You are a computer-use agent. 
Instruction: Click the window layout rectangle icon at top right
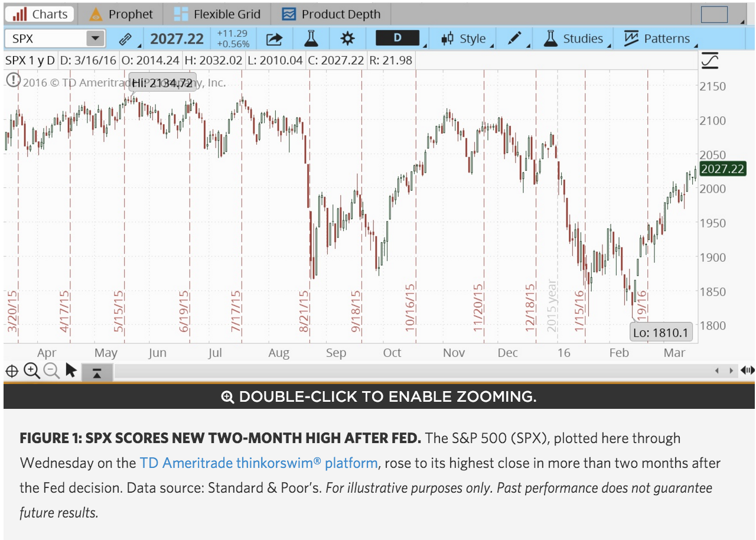click(714, 14)
